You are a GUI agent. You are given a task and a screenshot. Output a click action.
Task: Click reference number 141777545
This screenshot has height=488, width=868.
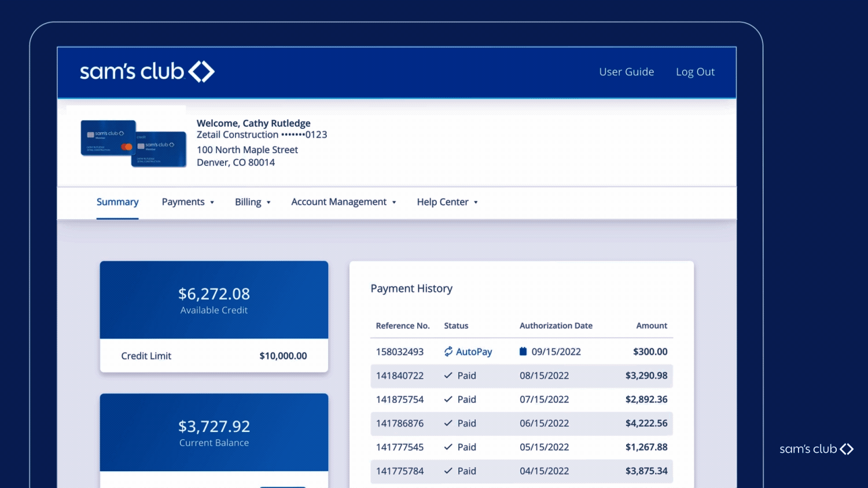point(400,447)
